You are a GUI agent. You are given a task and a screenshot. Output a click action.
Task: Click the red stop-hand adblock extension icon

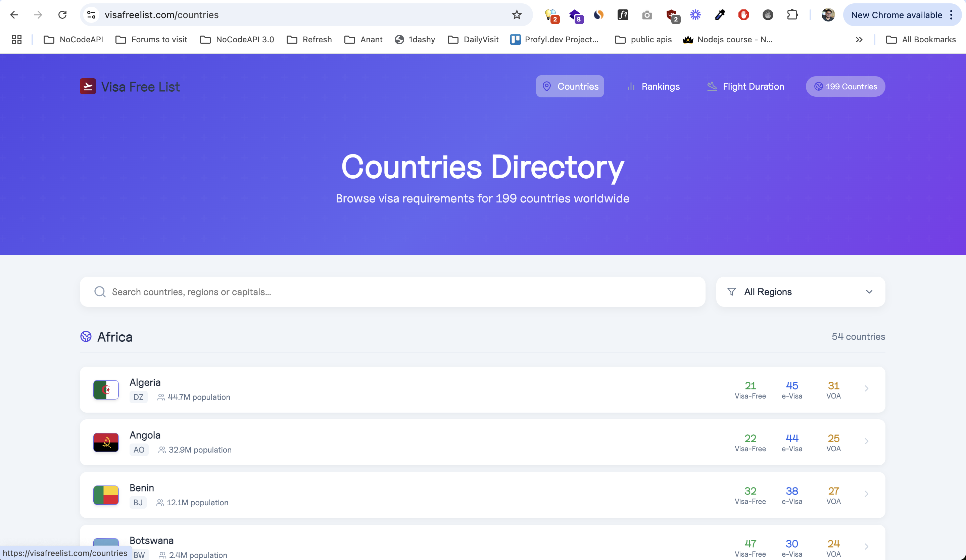743,15
